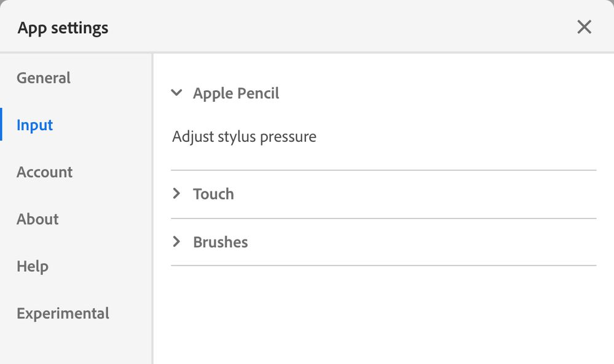Switch to the Account tab
Viewport: 614px width, 364px height.
(x=44, y=172)
